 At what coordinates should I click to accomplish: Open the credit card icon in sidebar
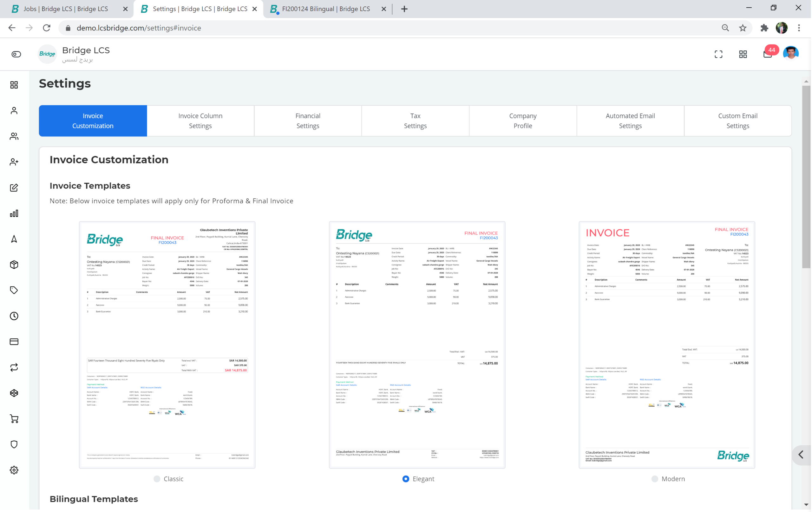point(14,342)
